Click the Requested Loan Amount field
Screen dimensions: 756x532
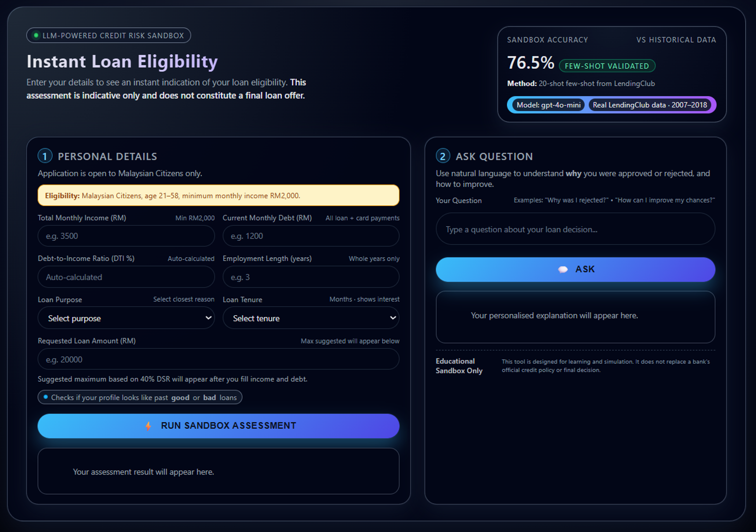click(x=218, y=359)
